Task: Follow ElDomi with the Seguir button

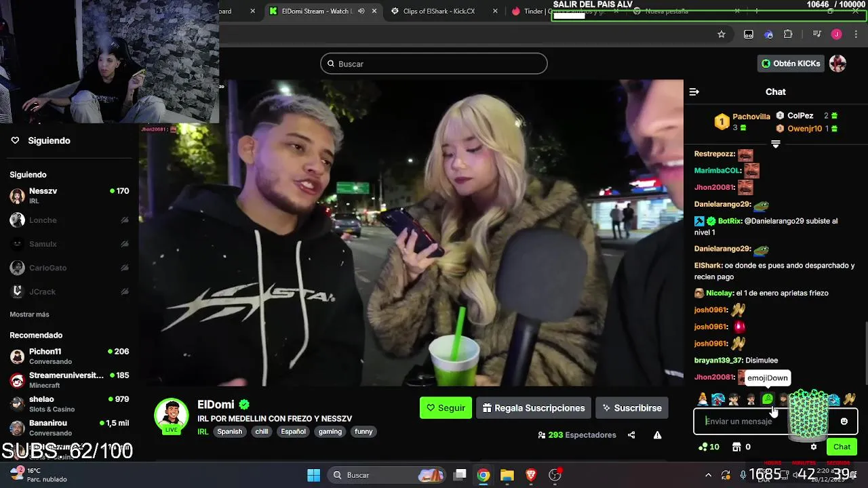Action: (446, 408)
